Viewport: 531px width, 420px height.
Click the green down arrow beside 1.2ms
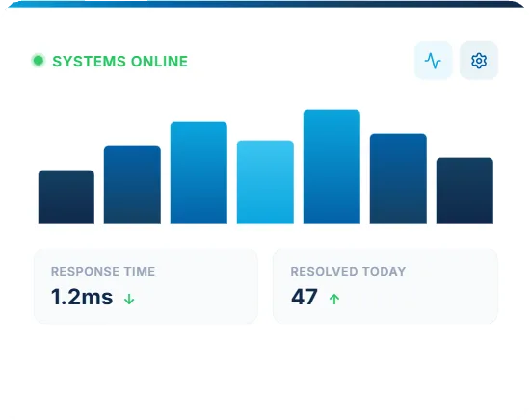coord(129,299)
